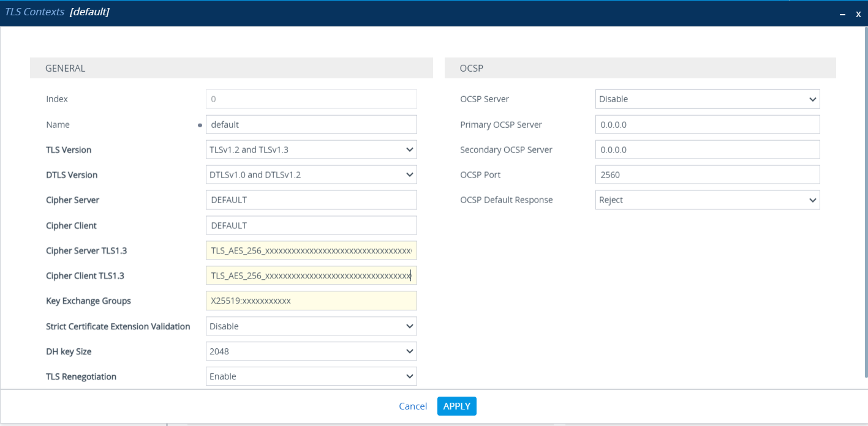Edit the OCSP Port field

click(707, 174)
